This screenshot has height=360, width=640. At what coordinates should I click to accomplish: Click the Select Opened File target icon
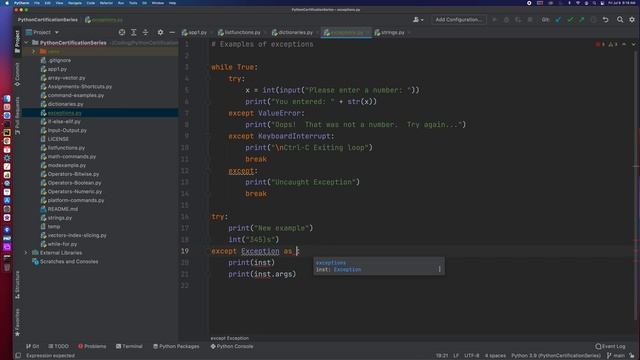point(122,32)
